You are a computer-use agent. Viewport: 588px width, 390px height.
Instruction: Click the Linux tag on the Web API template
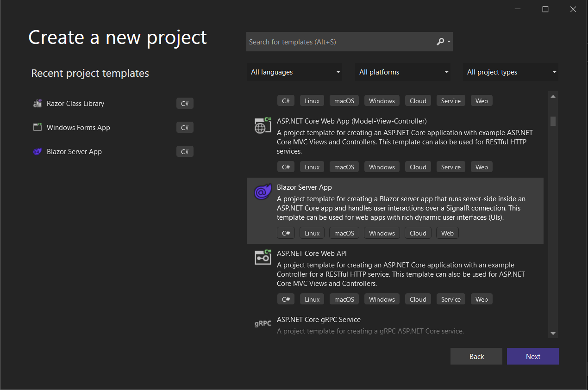tap(312, 299)
